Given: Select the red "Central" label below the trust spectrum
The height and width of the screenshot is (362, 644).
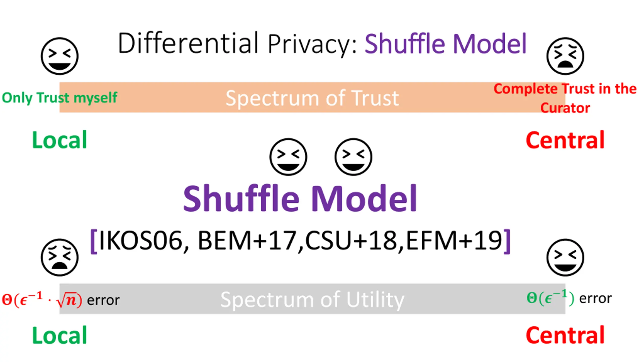Looking at the screenshot, I should tap(565, 140).
